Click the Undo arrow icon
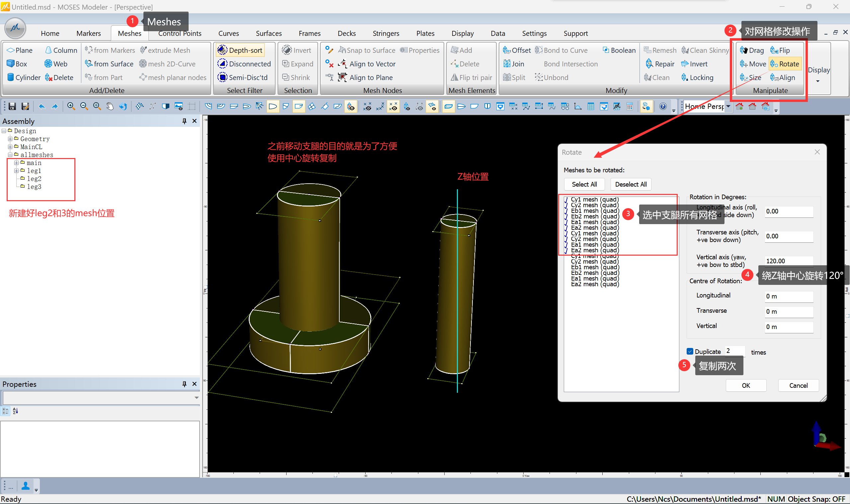The width and height of the screenshot is (850, 504). pos(42,107)
